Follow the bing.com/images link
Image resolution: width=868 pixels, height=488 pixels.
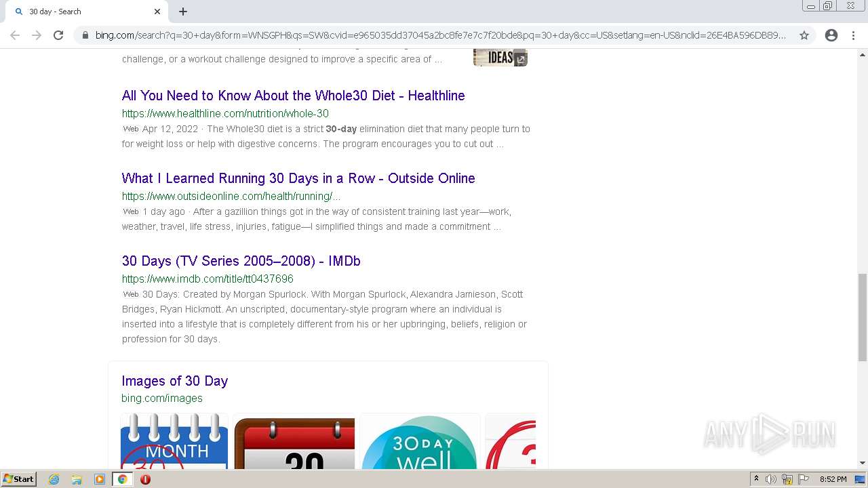[x=162, y=398]
